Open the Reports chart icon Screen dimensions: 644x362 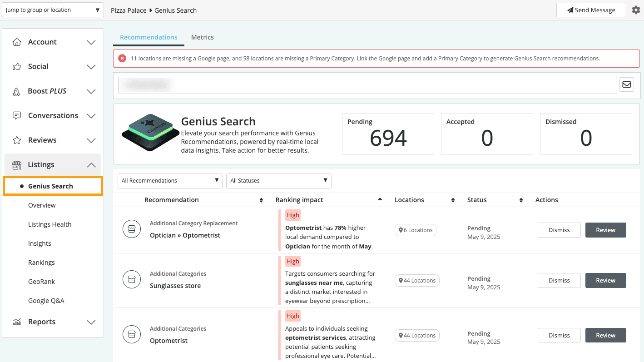click(17, 322)
